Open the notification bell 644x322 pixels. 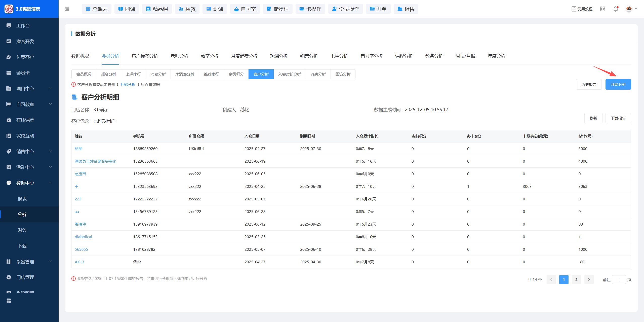coord(616,9)
